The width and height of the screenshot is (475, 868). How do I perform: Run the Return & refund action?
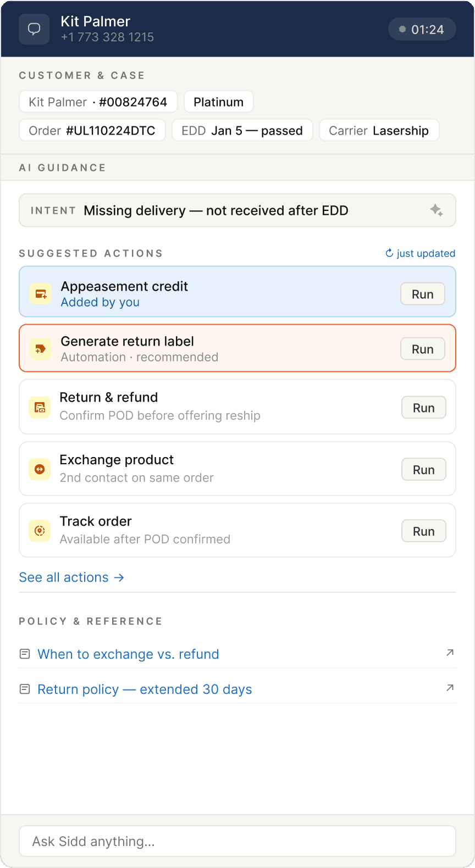(x=423, y=408)
